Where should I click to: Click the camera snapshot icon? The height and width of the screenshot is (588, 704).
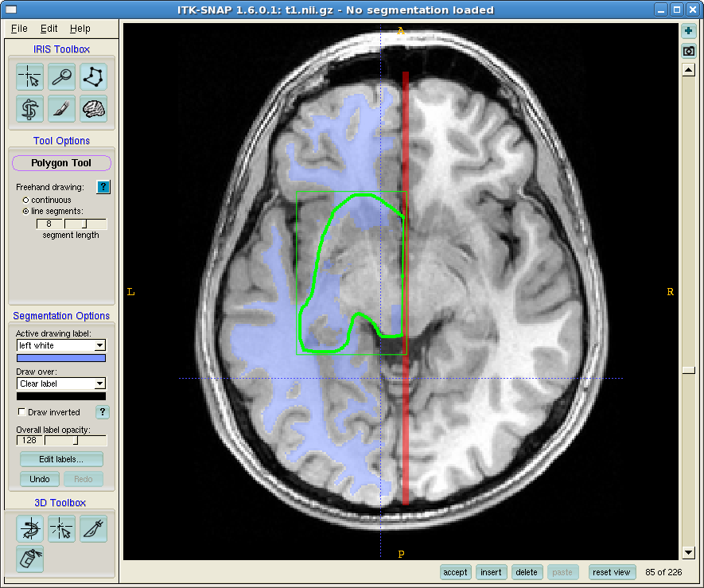689,52
